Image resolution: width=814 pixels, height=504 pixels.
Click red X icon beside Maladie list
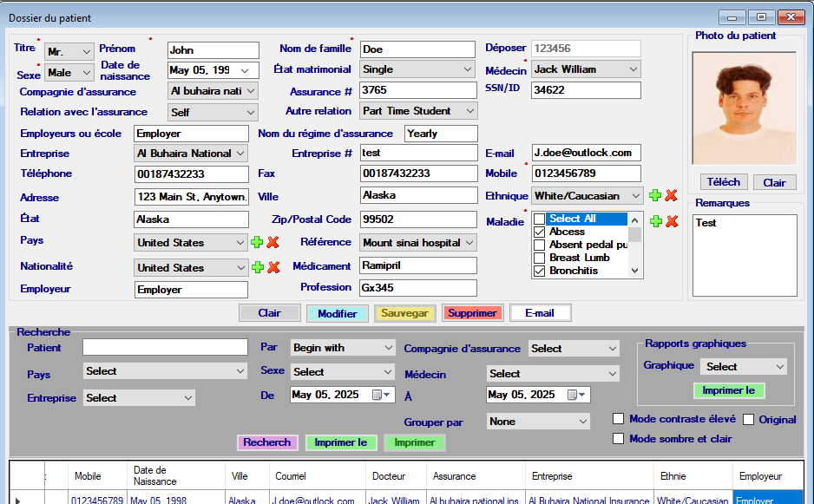click(x=671, y=221)
